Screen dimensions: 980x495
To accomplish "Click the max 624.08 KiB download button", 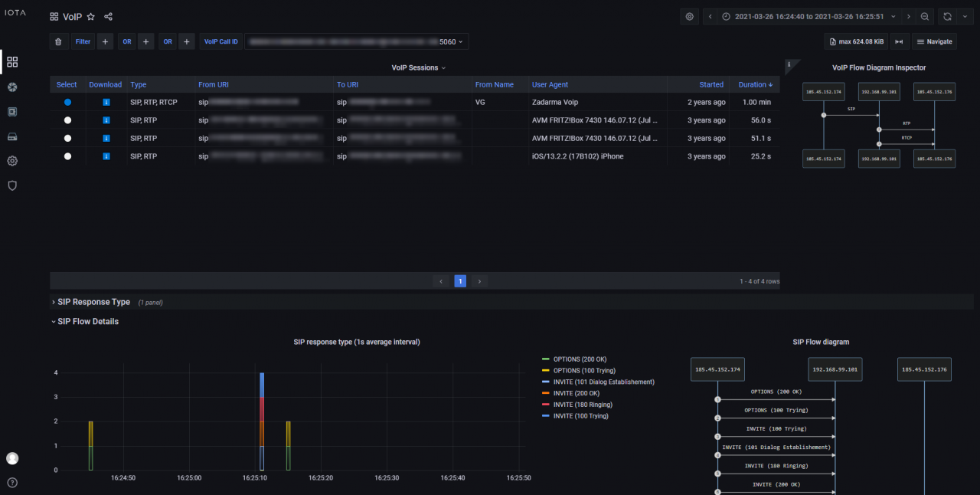I will click(856, 42).
